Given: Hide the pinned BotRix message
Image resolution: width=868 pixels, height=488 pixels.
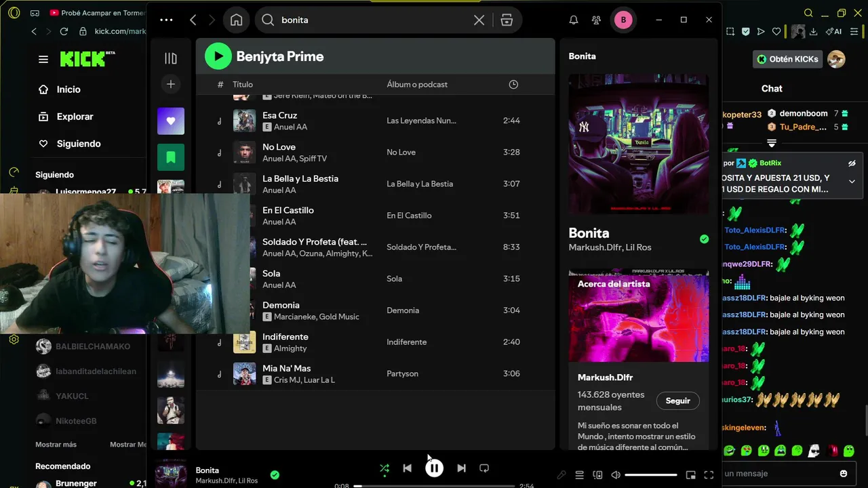Looking at the screenshot, I should tap(852, 163).
